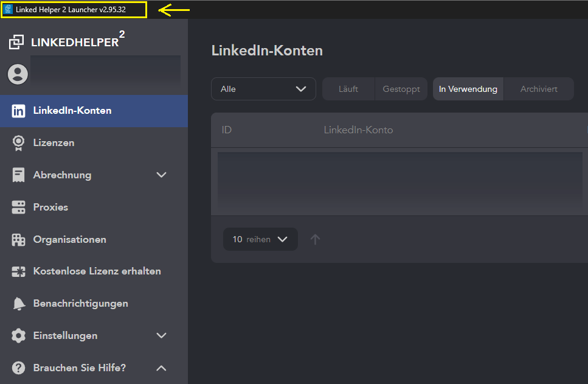Screen dimensions: 588x384
Task: Click the Einstellungen gear icon
Action: click(x=19, y=336)
